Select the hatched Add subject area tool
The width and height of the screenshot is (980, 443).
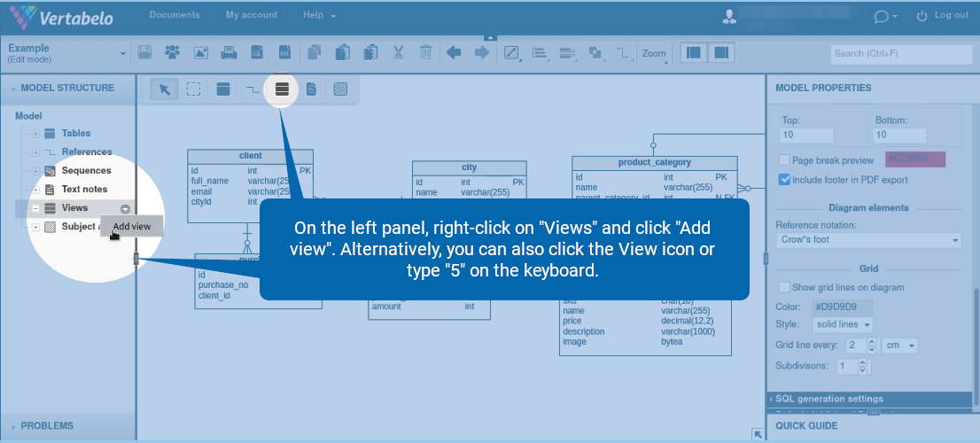click(x=340, y=89)
